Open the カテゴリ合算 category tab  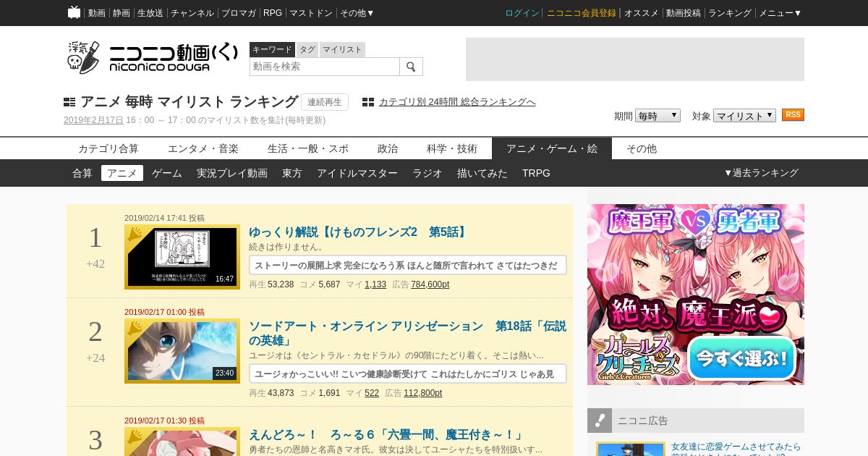pos(109,148)
